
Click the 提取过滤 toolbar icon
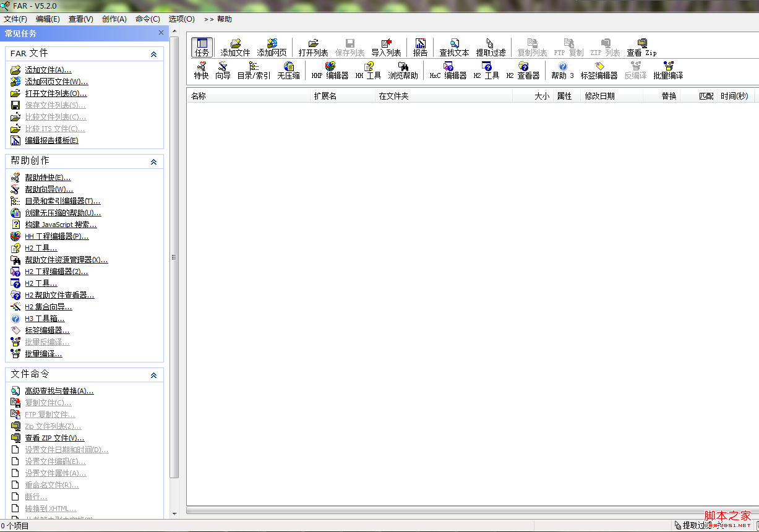[491, 48]
